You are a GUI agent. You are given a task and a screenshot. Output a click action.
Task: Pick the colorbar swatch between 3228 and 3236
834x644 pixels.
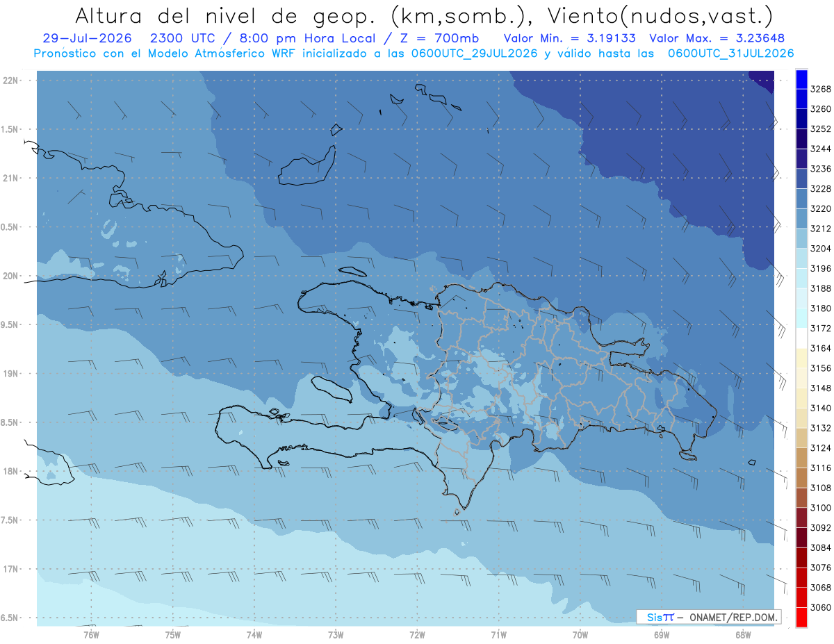coord(801,179)
